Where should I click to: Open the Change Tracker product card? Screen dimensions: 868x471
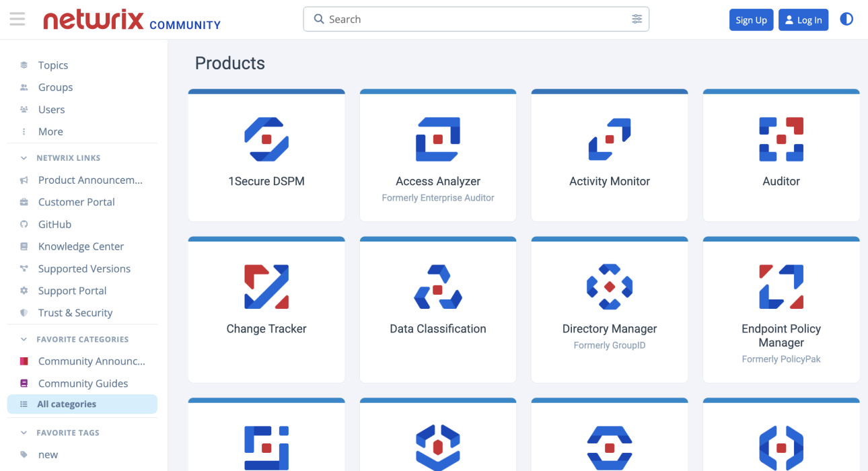point(266,310)
